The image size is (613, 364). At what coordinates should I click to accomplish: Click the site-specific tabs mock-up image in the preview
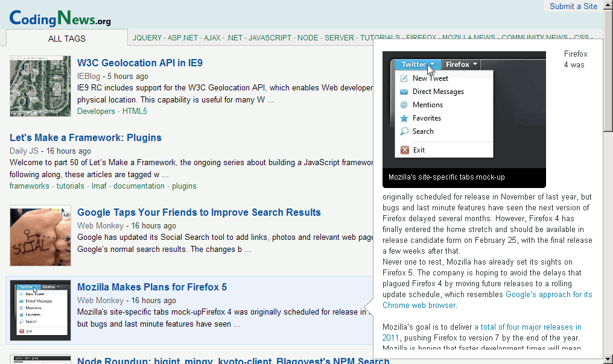464,110
